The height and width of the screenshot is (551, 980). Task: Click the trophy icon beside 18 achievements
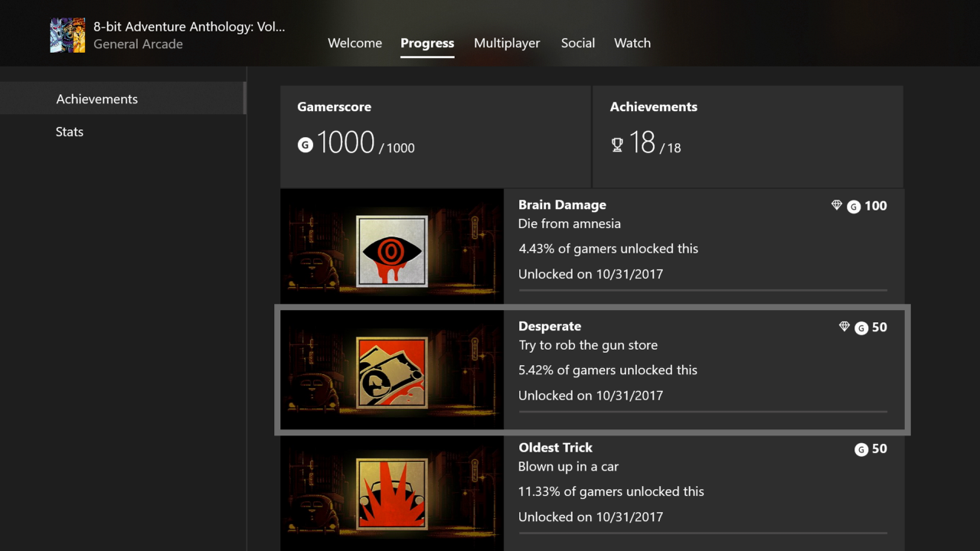tap(617, 145)
